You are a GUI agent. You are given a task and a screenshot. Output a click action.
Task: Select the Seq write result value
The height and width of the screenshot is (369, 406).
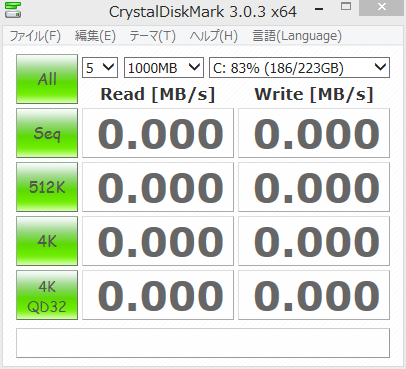[314, 133]
